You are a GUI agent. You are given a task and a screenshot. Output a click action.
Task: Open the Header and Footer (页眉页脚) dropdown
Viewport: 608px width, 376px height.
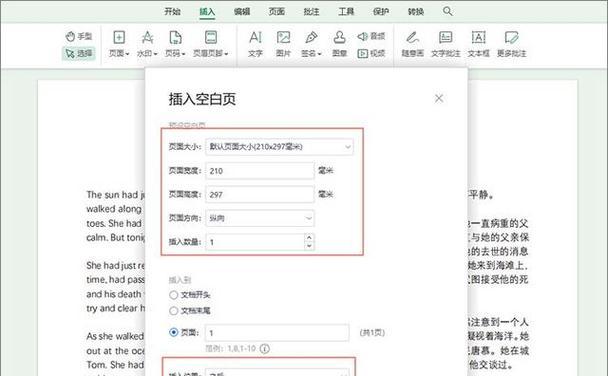(211, 44)
